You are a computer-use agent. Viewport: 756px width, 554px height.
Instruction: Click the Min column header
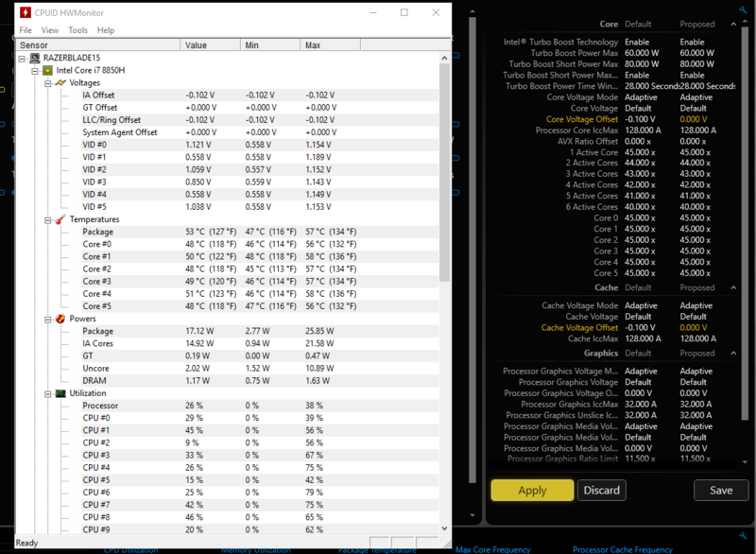pyautogui.click(x=270, y=44)
